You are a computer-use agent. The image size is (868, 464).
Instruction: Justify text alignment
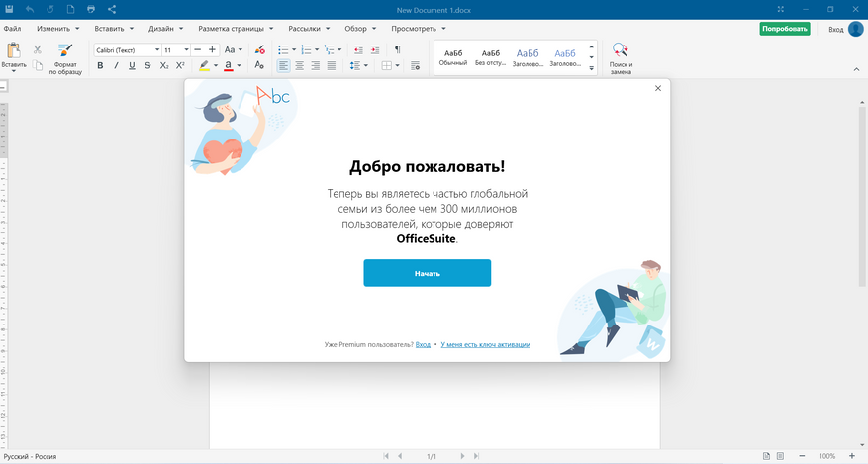[x=332, y=66]
